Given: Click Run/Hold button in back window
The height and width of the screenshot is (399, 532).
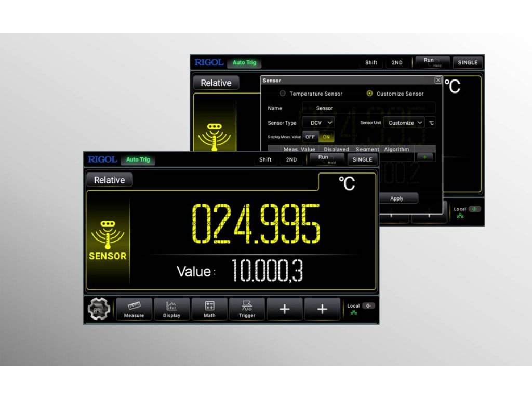Looking at the screenshot, I should click(x=432, y=62).
